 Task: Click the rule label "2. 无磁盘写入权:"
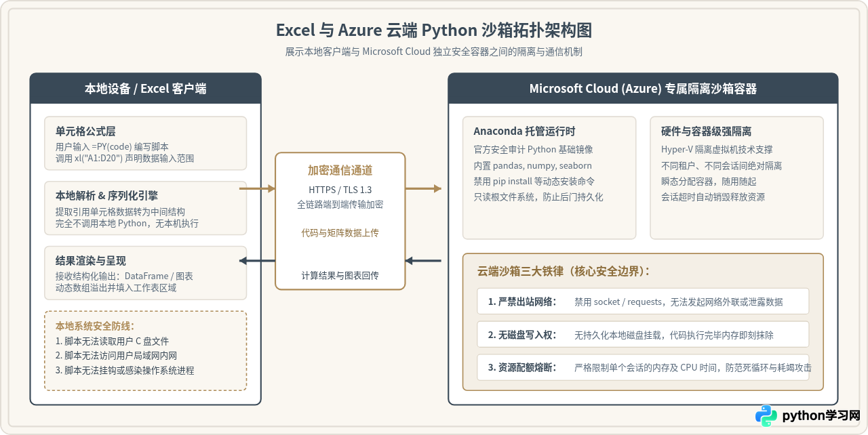521,335
